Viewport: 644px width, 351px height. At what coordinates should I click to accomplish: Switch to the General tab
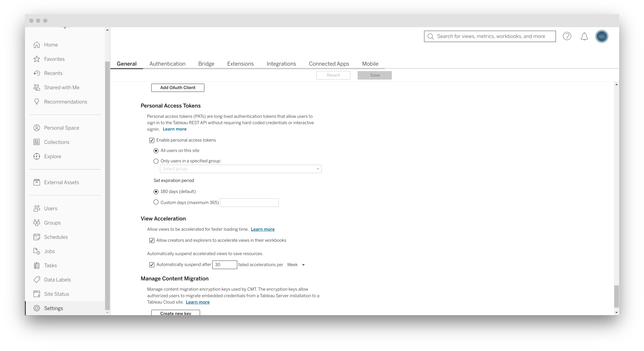(x=127, y=64)
